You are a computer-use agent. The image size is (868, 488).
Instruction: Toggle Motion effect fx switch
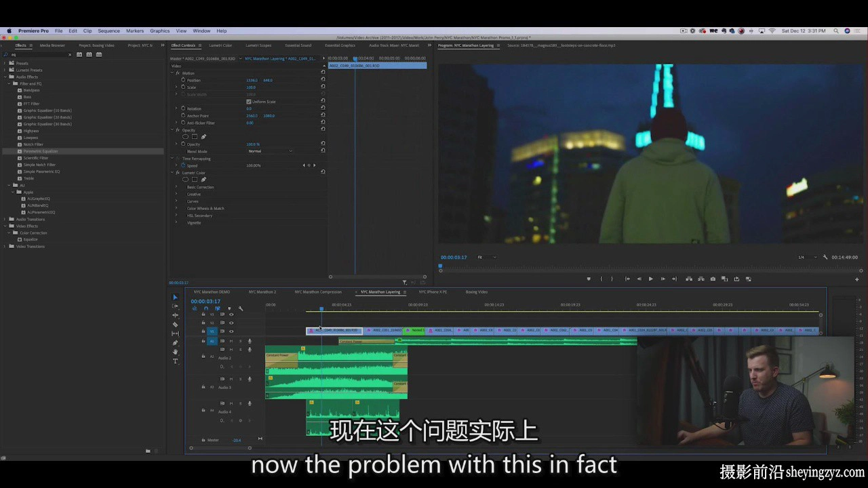178,73
